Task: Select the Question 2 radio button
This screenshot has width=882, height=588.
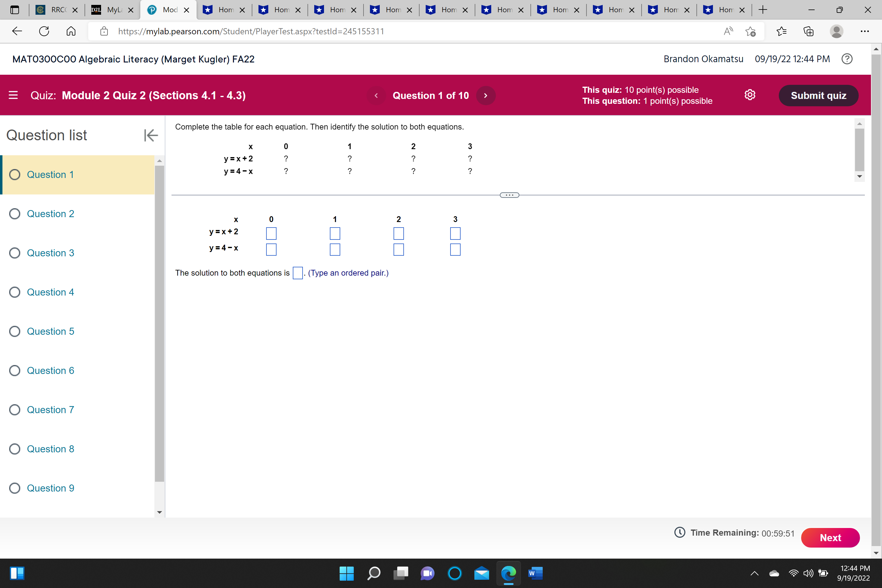Action: pyautogui.click(x=15, y=213)
